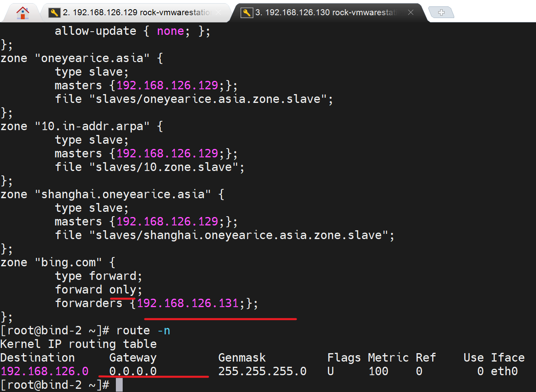
Task: Click 'Kernel IP routing table' line
Action: pos(79,344)
